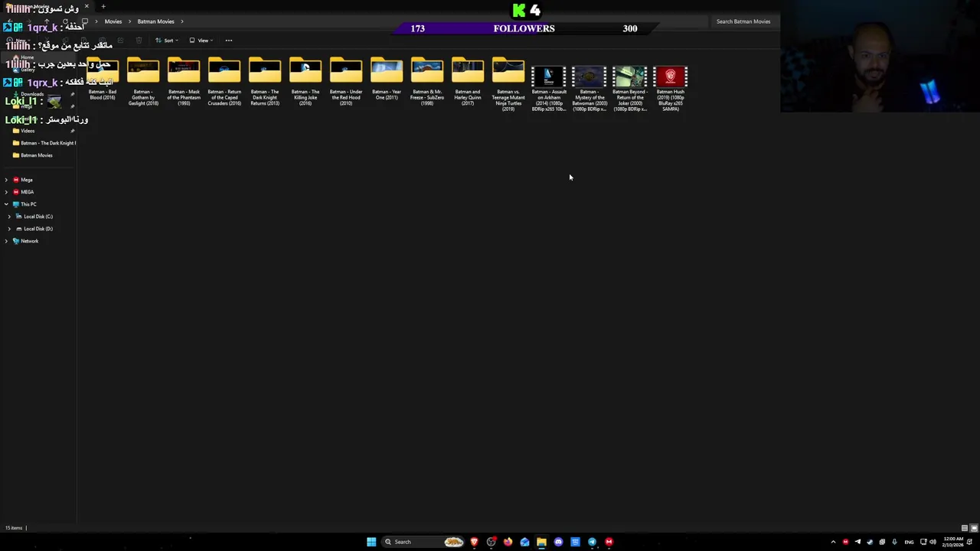Expand the Local Disk (D:) node
This screenshot has height=551, width=980.
pyautogui.click(x=9, y=229)
